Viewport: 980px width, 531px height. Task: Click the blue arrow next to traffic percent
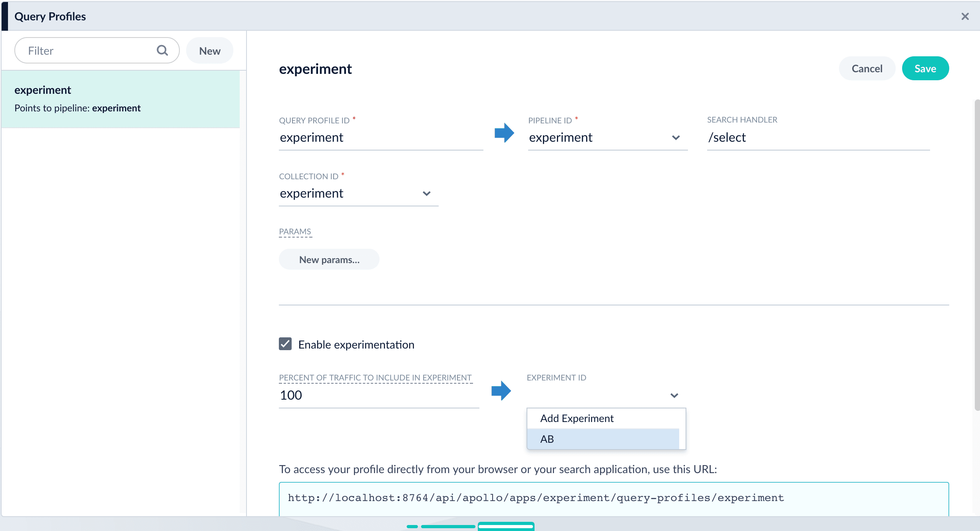coord(501,390)
